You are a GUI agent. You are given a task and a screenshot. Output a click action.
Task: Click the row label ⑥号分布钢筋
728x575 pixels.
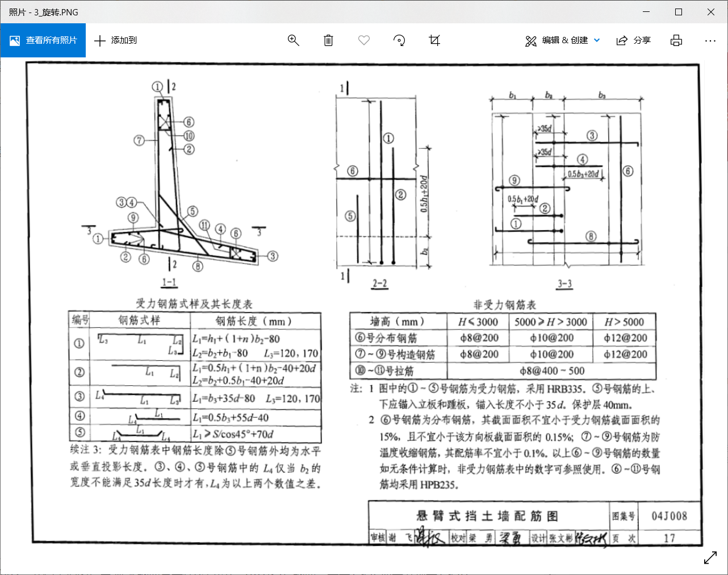click(386, 338)
